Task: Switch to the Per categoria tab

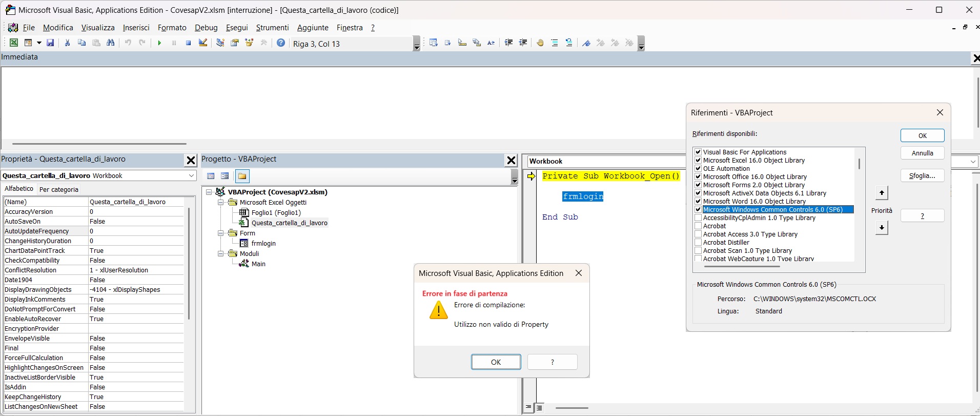Action: [59, 190]
